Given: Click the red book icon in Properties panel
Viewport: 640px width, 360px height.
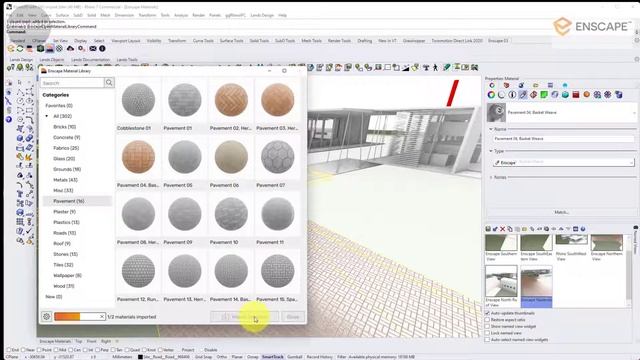Looking at the screenshot, I should click(x=576, y=95).
